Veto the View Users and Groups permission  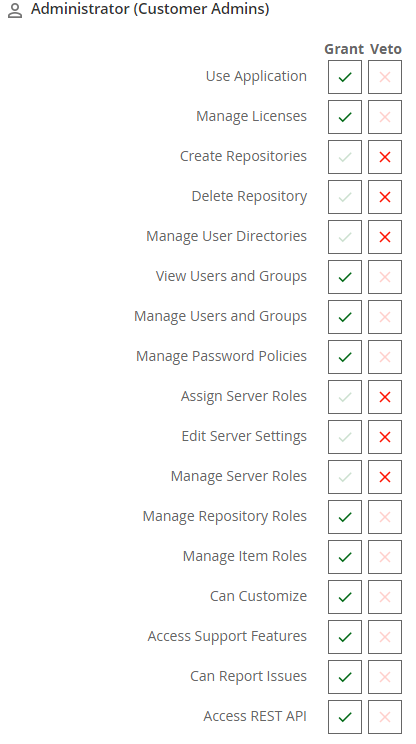coord(385,277)
